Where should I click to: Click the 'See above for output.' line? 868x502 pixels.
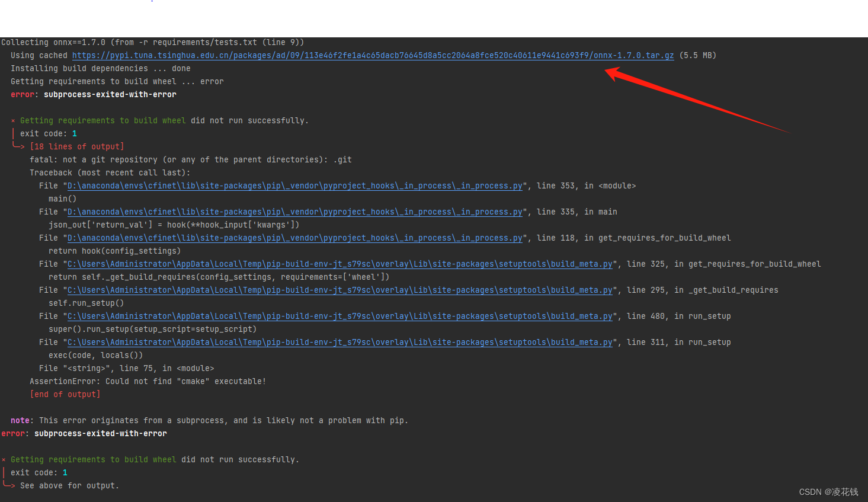70,485
